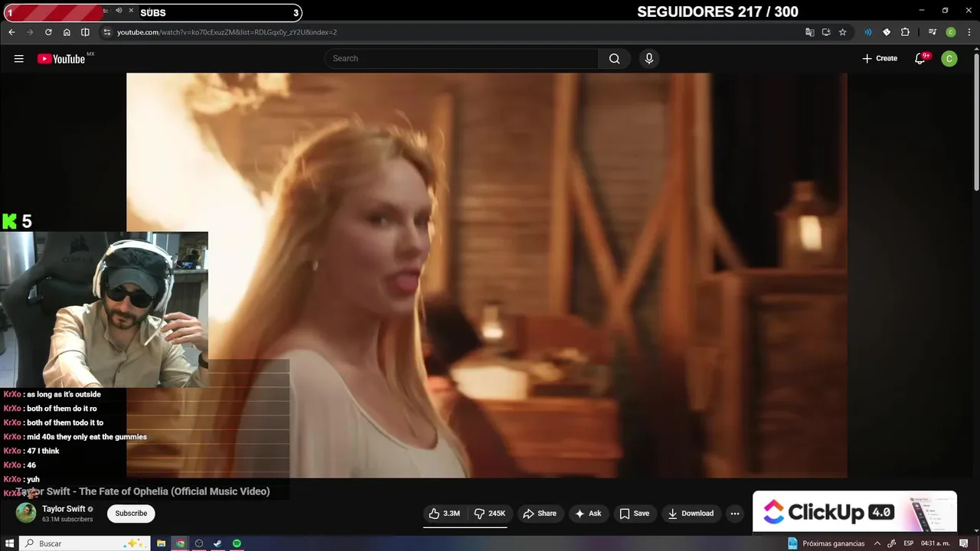Open the translate page icon
This screenshot has height=551, width=980.
809,32
